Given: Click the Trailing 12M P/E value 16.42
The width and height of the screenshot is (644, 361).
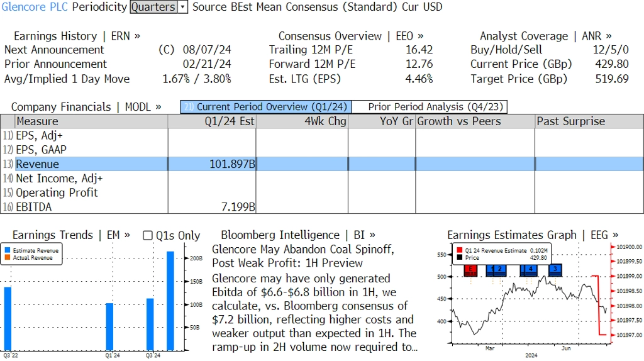Looking at the screenshot, I should coord(419,50).
